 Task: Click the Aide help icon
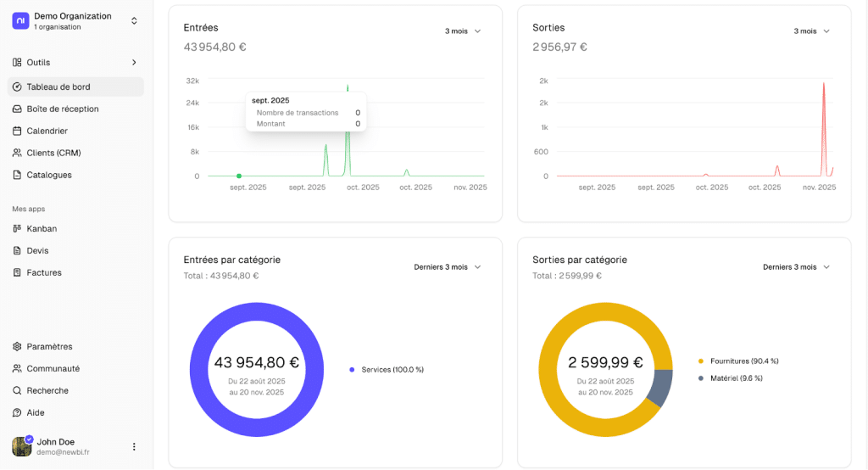[18, 412]
